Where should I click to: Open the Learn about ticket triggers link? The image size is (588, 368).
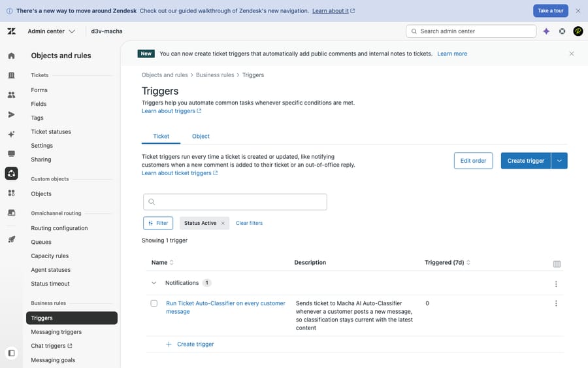[x=180, y=173]
